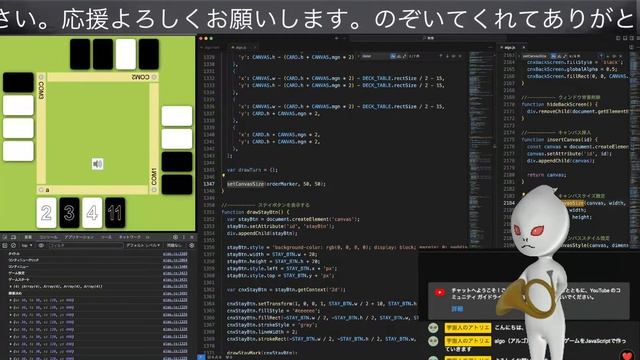Jump to next match in right find widget
Viewport: 640px width, 360px height.
pos(608,56)
